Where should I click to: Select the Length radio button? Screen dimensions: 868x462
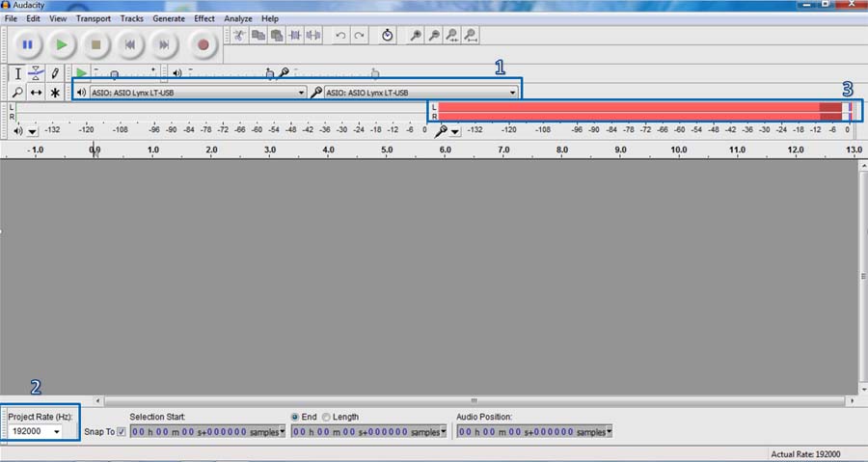coord(326,417)
